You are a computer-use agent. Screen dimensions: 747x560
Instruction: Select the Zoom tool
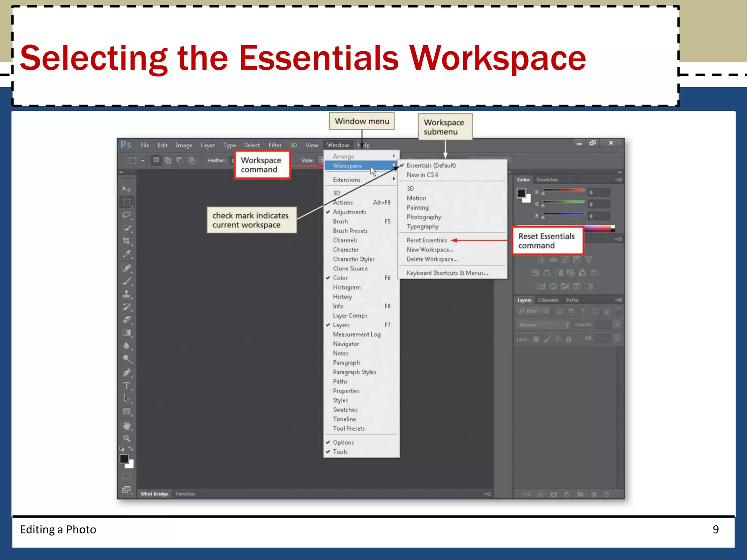click(x=127, y=439)
